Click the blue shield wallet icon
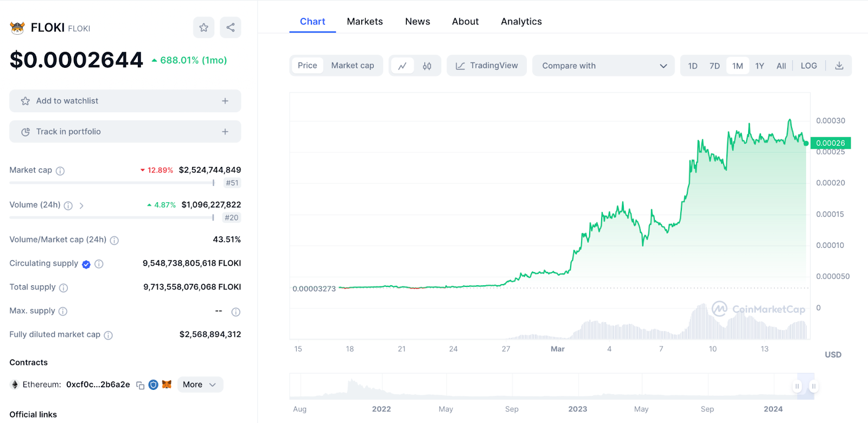The image size is (868, 423). point(154,384)
